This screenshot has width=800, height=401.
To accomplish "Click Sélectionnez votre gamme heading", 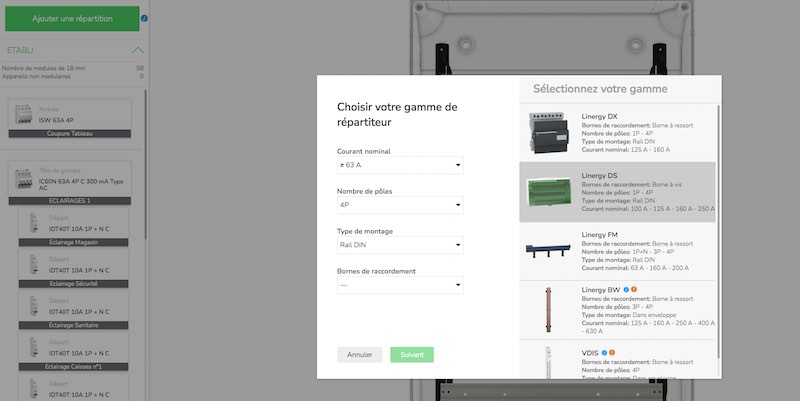I will pos(600,89).
